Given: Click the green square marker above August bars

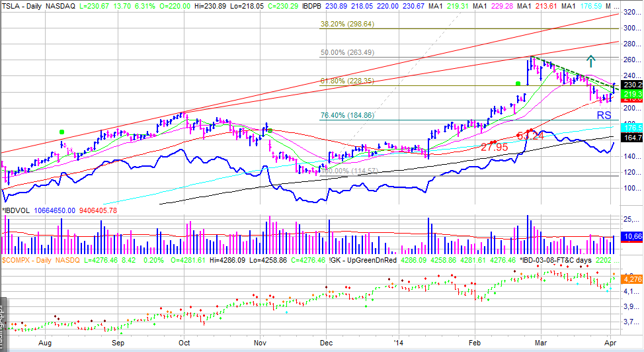Looking at the screenshot, I should coord(61,132).
